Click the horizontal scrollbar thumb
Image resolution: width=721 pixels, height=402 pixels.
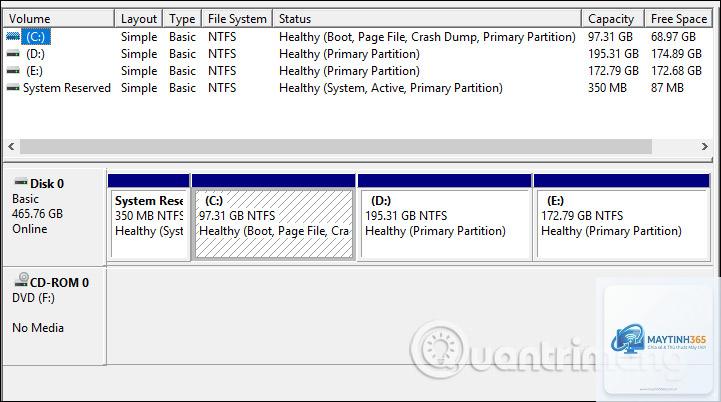tap(336, 146)
